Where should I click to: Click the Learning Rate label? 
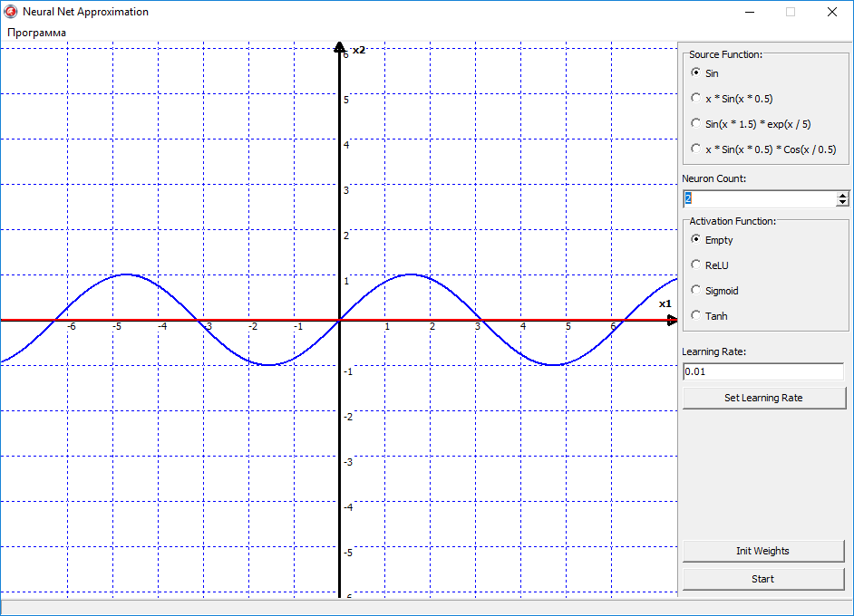point(714,351)
